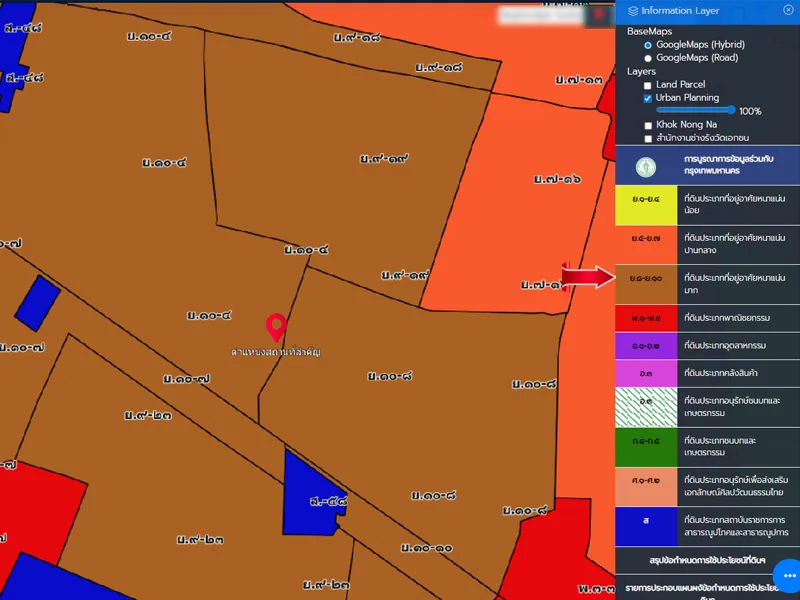Click the red พ.1-พ.5 commercial legend swatch

tap(645, 319)
